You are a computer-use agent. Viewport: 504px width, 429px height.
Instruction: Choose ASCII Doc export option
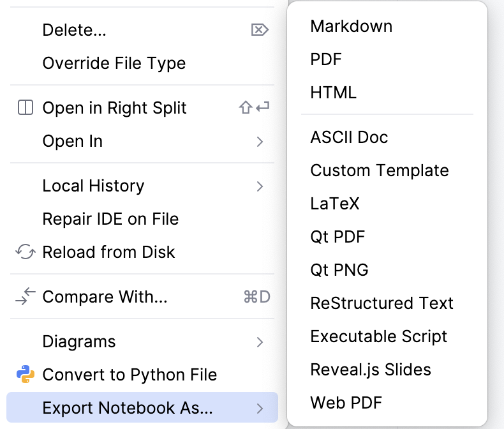point(349,137)
